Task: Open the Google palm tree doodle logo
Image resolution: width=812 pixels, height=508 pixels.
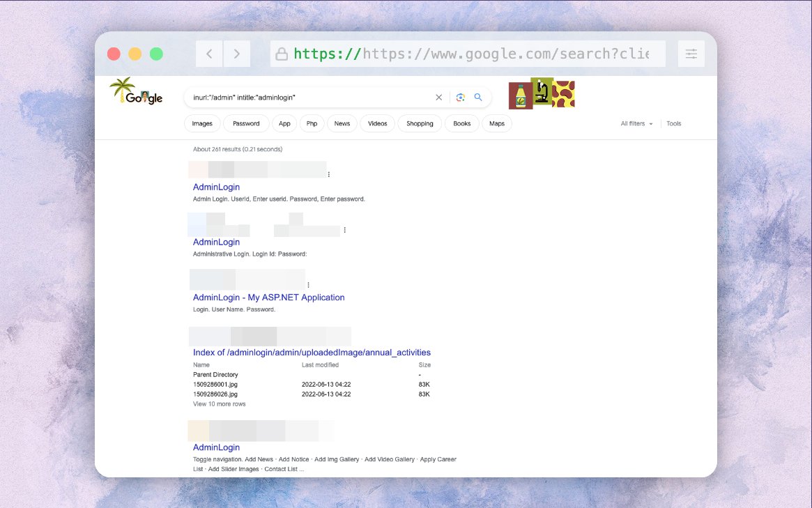Action: [x=136, y=91]
